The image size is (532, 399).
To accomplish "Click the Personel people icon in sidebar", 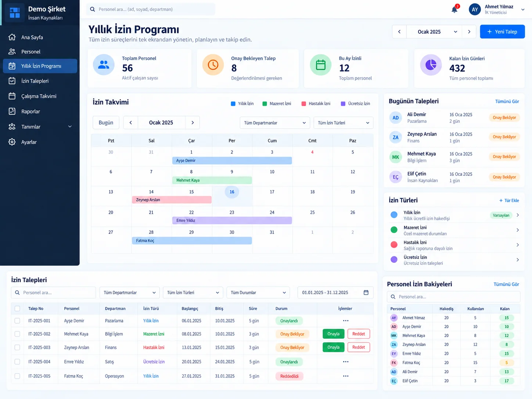I will pyautogui.click(x=12, y=51).
